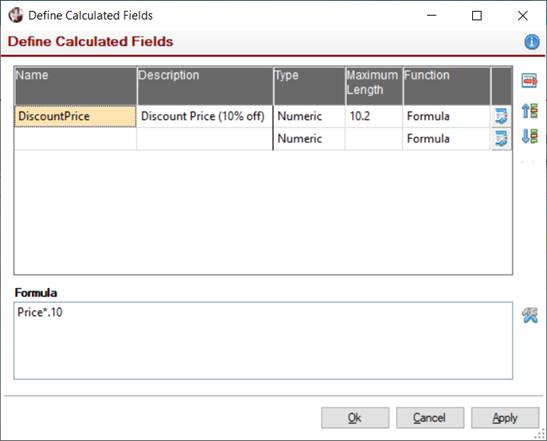Open Function dropdown showing Formula in first row
Viewport: 547px width, 441px height.
coord(446,116)
